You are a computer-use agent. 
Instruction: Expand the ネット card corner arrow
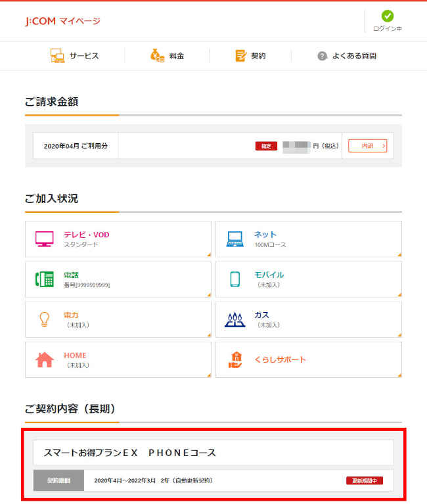[x=399, y=255]
